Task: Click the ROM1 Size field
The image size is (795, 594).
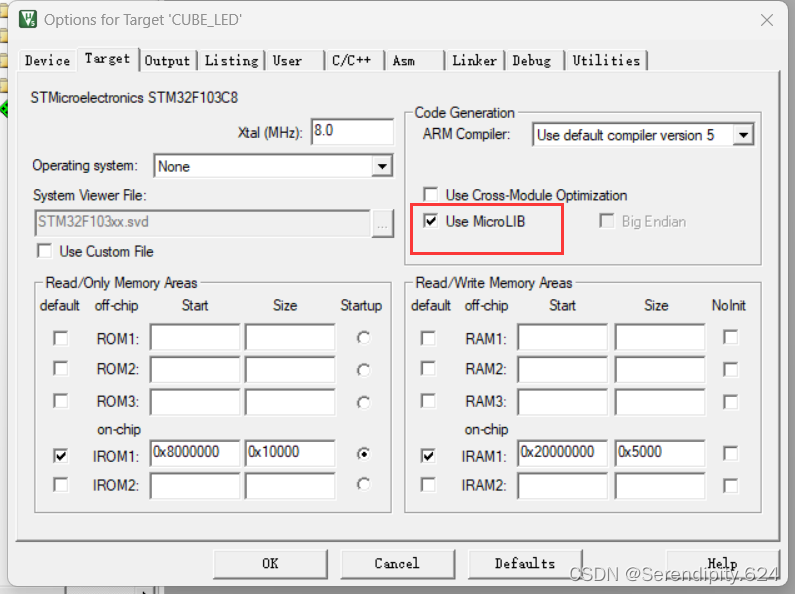Action: point(290,337)
